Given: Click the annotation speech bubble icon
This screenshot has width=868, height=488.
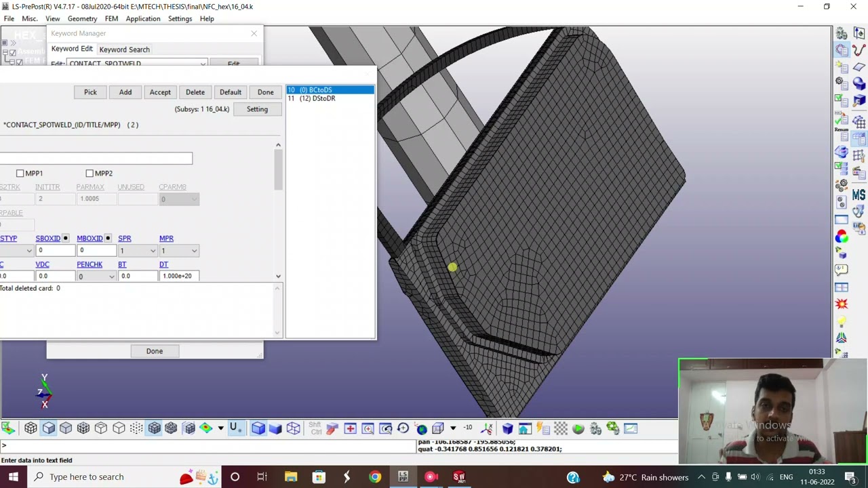Looking at the screenshot, I should coord(842,270).
